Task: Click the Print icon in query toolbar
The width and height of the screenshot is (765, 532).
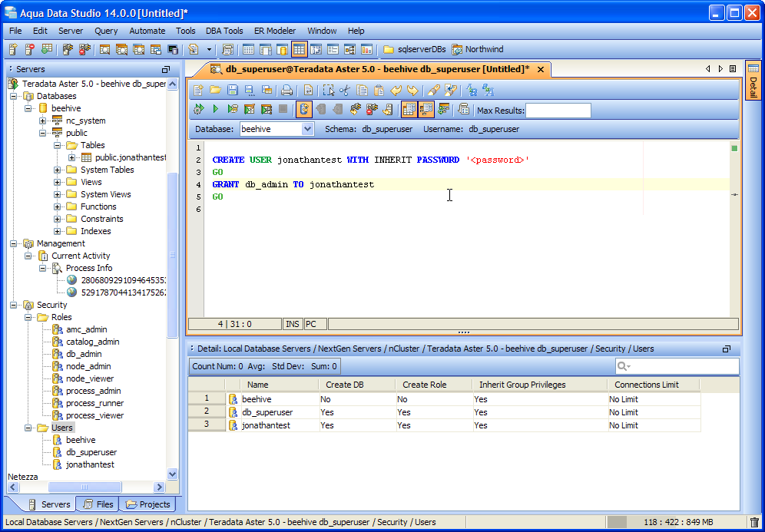Action: pyautogui.click(x=287, y=90)
